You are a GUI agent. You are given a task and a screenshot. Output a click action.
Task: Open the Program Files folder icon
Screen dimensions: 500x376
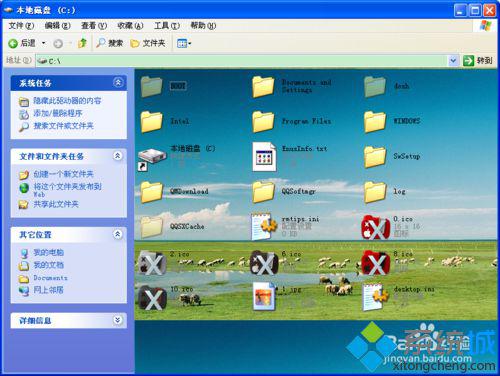point(263,122)
